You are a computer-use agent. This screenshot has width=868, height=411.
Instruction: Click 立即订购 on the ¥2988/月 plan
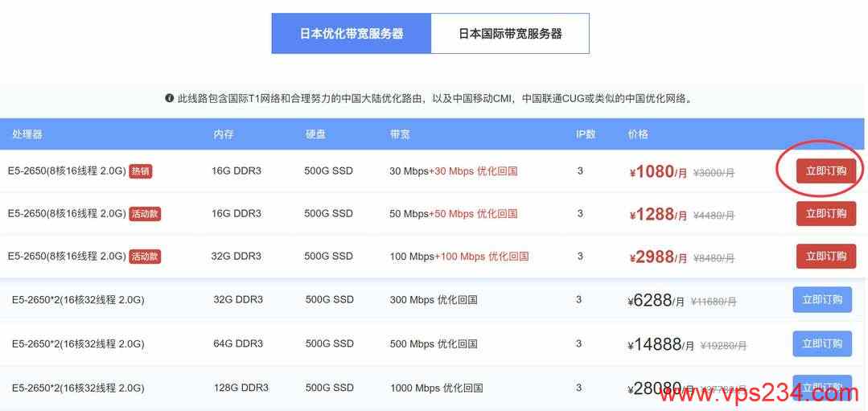point(825,257)
